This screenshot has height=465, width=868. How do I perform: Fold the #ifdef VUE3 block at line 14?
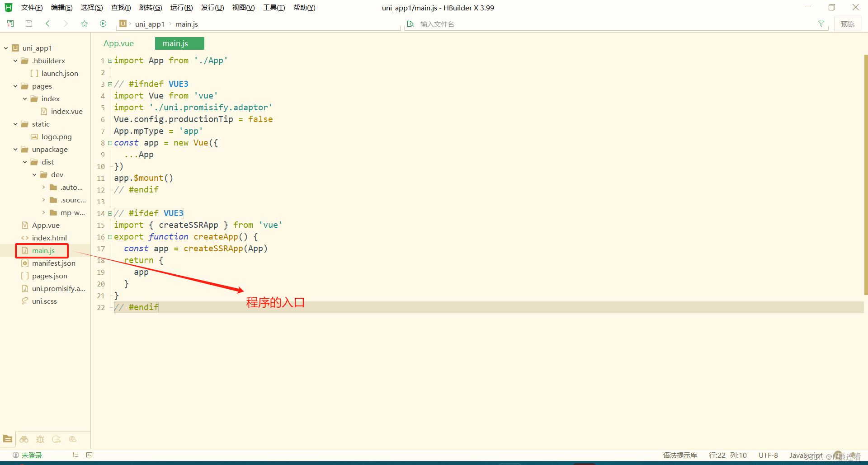coord(110,213)
